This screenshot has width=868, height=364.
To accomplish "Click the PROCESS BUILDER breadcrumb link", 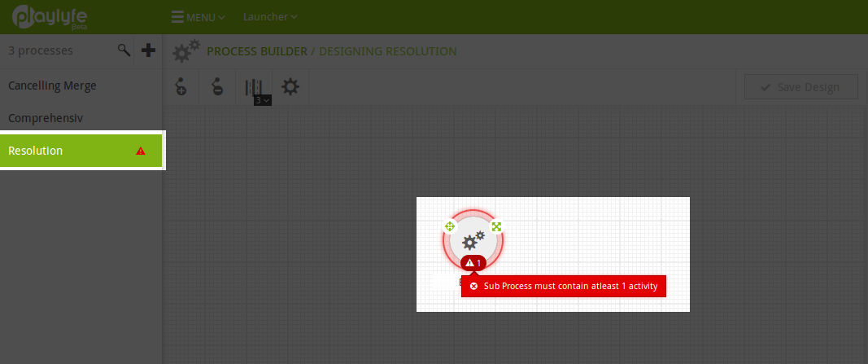I will click(x=257, y=51).
